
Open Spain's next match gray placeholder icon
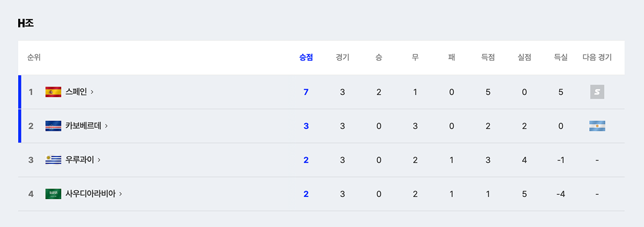click(x=597, y=92)
